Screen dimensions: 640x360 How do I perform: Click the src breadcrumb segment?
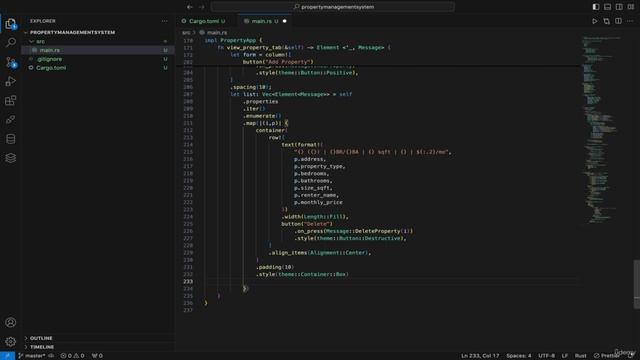(x=186, y=33)
